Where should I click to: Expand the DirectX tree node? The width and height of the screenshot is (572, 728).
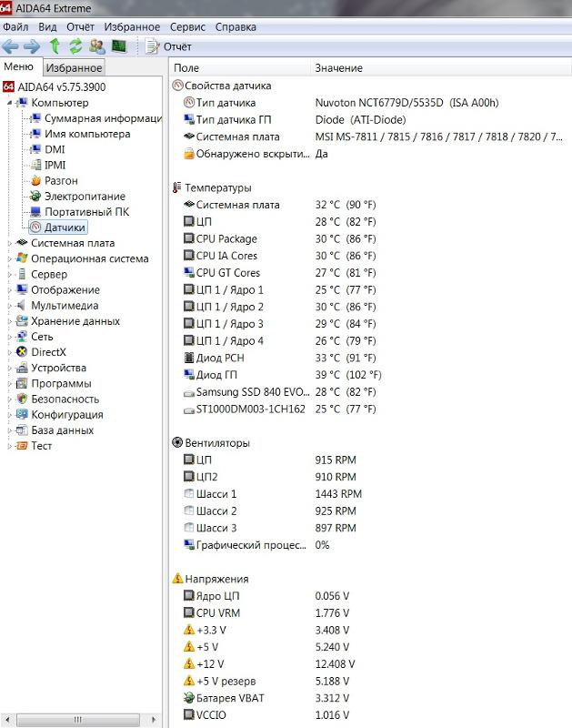[9, 352]
